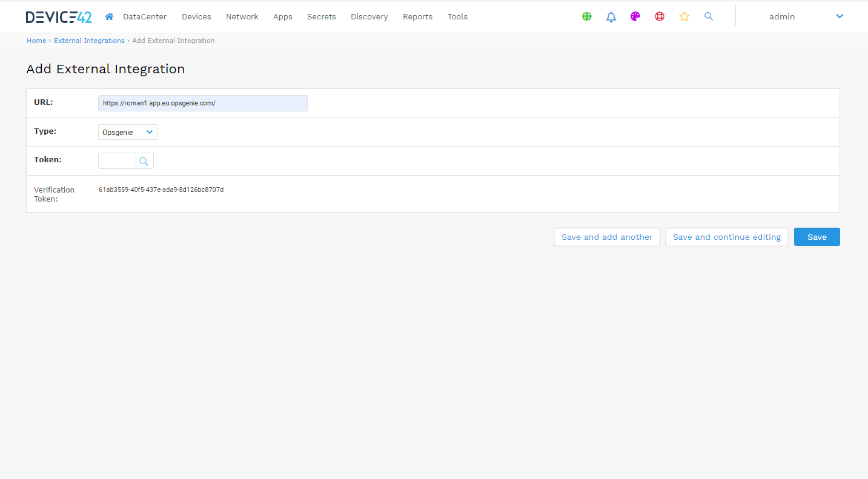Click the blue Save button
The width and height of the screenshot is (868, 479).
(817, 237)
